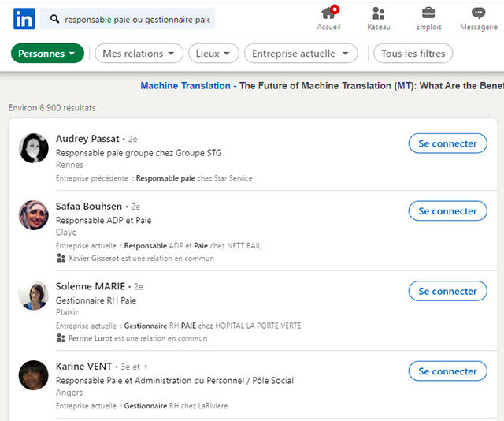The width and height of the screenshot is (504, 421).
Task: Connect with Safaa Bouhsen
Action: [448, 211]
